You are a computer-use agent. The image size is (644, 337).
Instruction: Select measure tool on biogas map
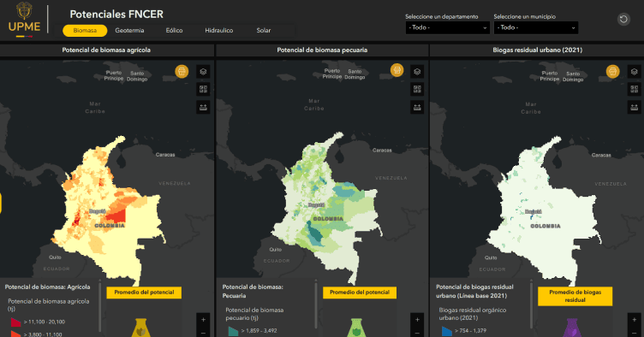(x=634, y=108)
